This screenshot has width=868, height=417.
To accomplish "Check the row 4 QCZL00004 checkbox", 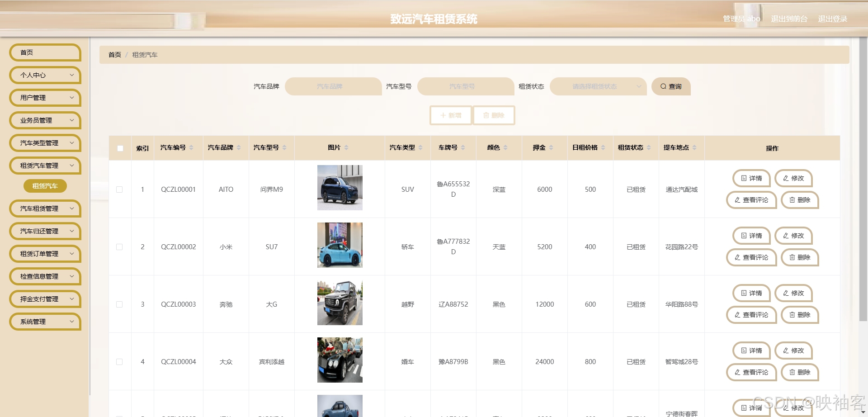I will (119, 362).
